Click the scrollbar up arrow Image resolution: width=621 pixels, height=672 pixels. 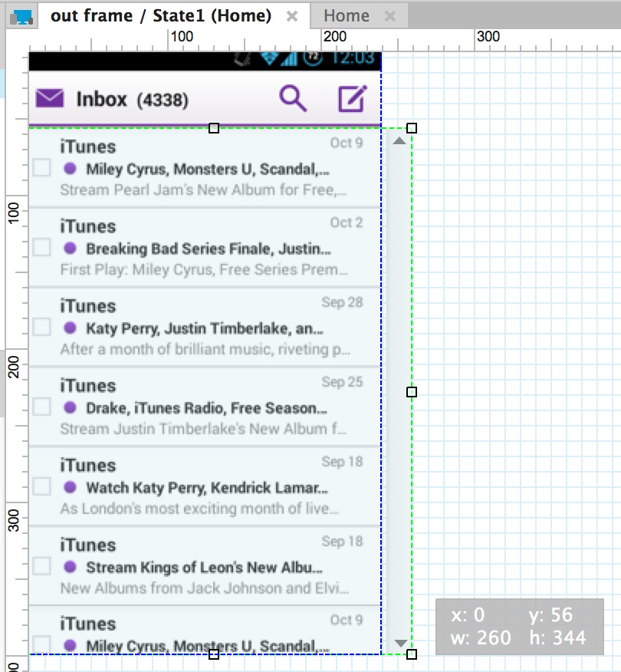[399, 141]
